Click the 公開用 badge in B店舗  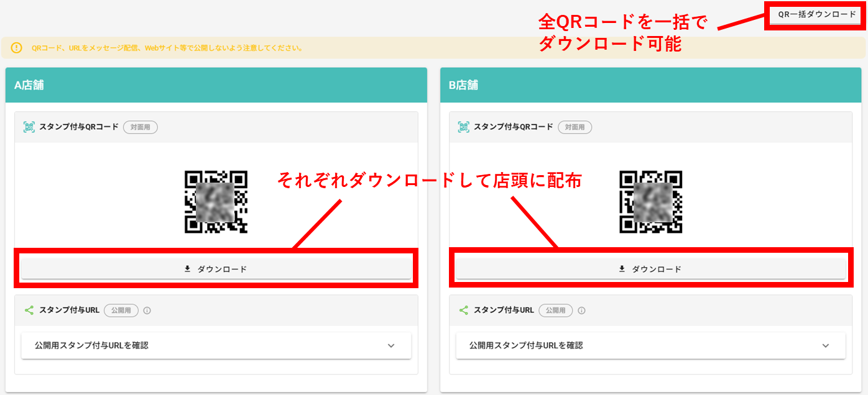(x=556, y=311)
